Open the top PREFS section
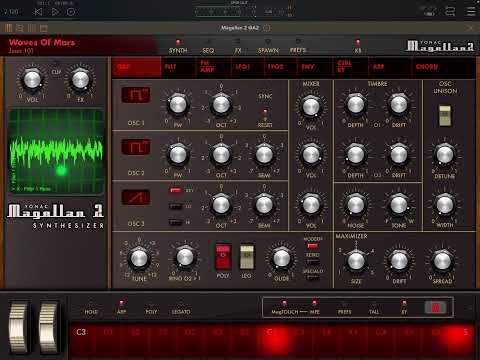This screenshot has height=360, width=480. point(298,47)
